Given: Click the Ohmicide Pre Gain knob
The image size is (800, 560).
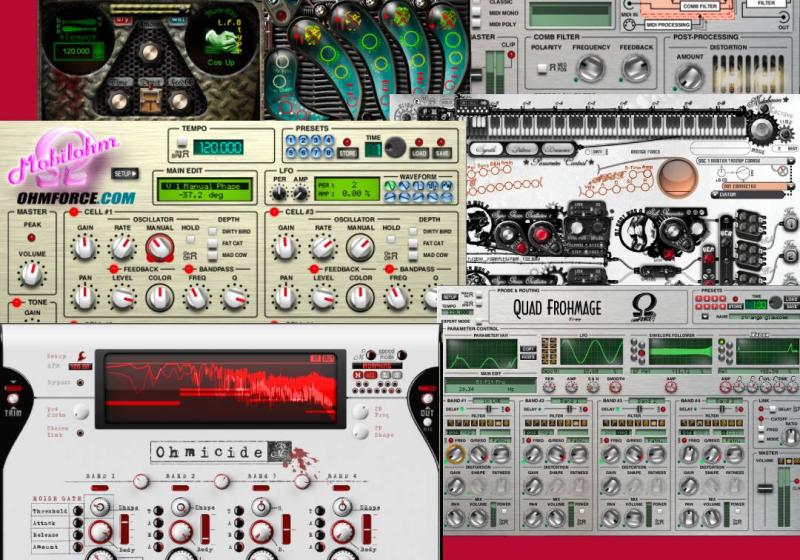Looking at the screenshot, I should pos(80,412).
